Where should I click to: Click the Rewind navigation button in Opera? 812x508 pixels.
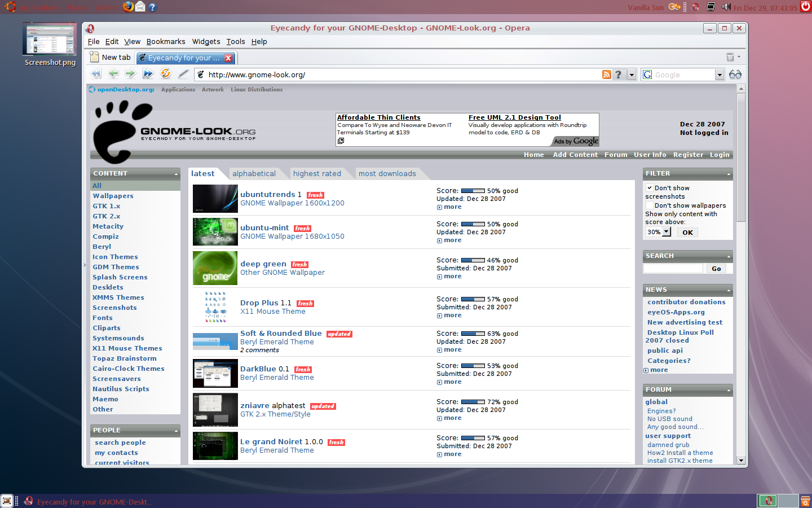coord(96,74)
